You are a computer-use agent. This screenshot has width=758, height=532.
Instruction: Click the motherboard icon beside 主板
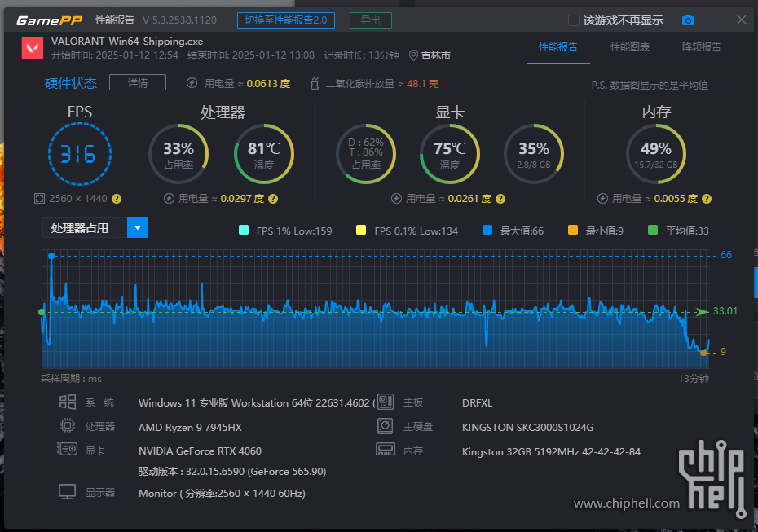pos(386,402)
